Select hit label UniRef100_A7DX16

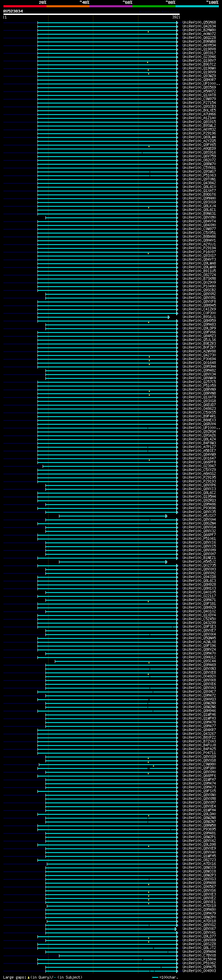199,864
